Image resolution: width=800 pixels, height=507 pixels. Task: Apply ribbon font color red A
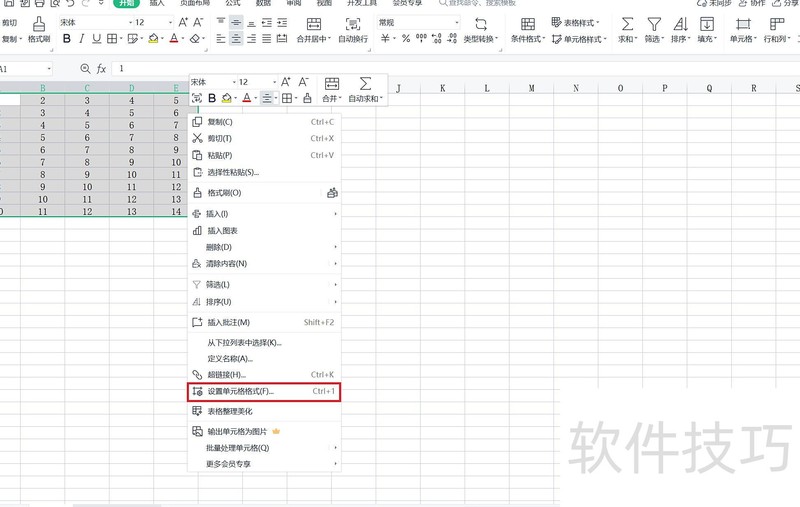click(173, 39)
